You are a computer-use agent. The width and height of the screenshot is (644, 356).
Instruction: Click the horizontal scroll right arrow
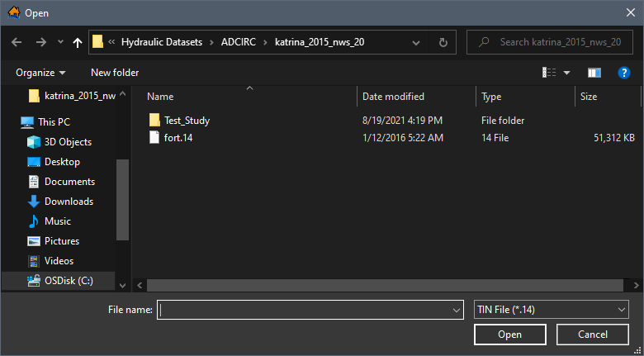pyautogui.click(x=636, y=285)
